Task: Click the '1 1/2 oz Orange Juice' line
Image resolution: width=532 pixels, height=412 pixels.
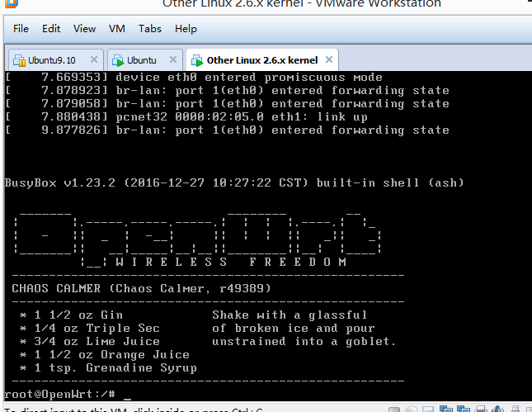Action: coord(105,354)
